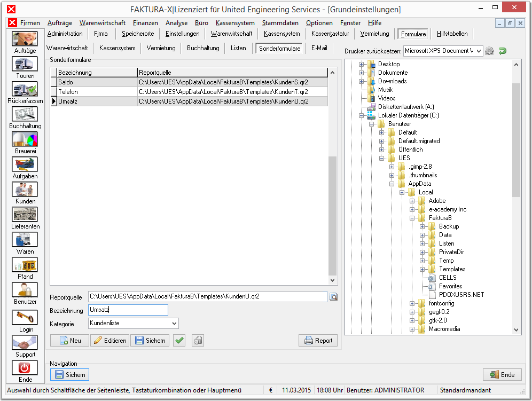Open the Hilfe menu

[374, 23]
